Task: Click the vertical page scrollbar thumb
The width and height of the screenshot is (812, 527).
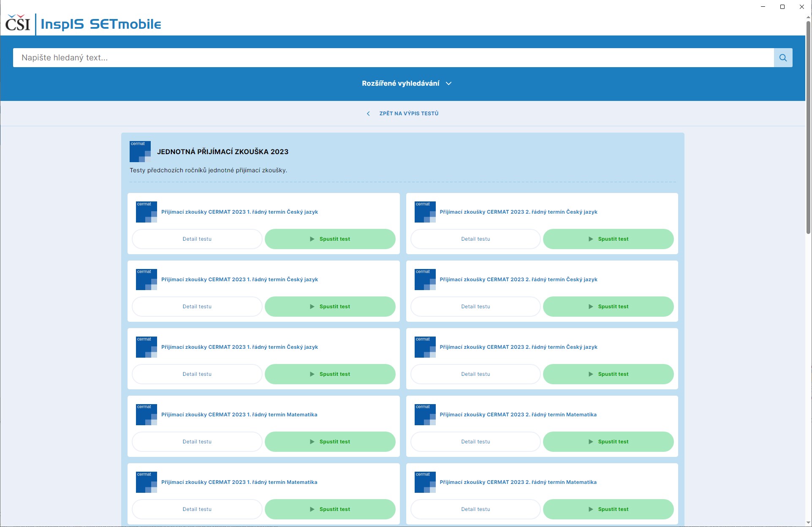Action: (x=808, y=127)
